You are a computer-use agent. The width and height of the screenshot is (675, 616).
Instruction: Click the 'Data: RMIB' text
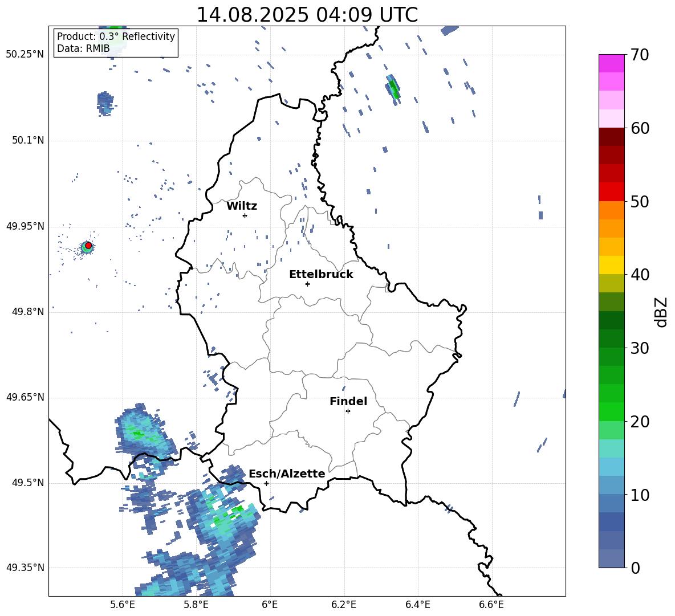click(83, 48)
